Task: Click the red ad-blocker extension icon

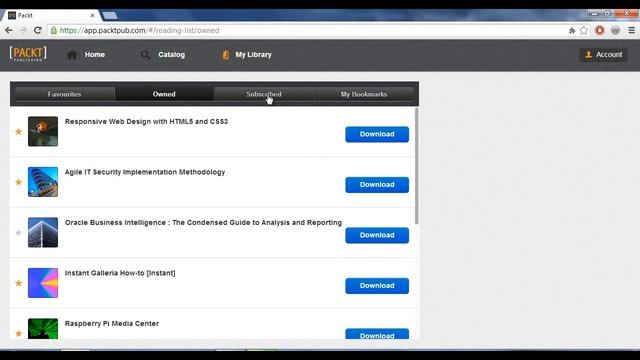Action: (600, 30)
